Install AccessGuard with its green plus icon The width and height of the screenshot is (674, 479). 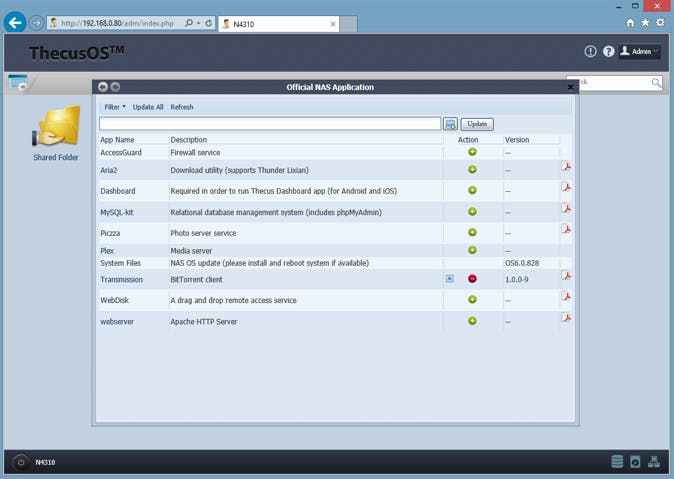[472, 152]
